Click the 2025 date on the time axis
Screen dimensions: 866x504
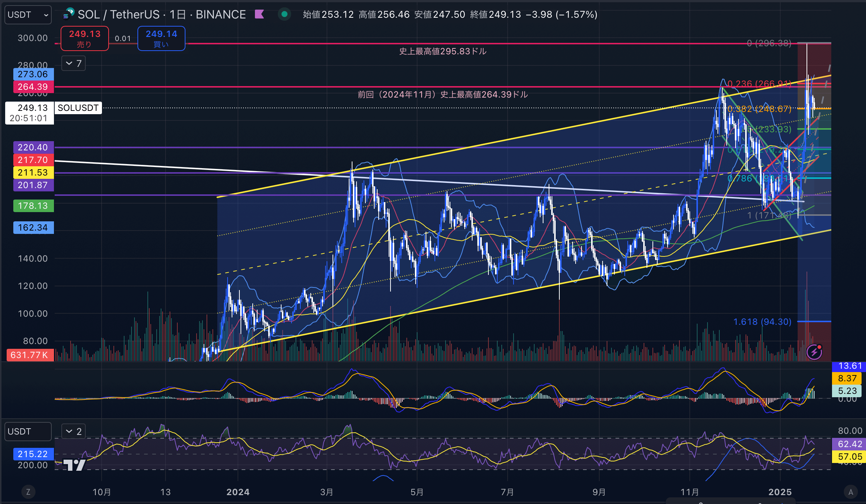[780, 492]
